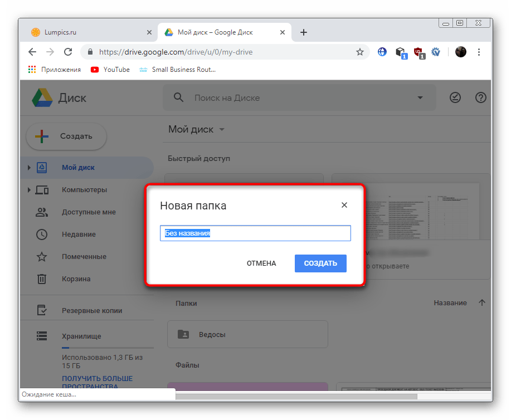Click the offline ready checkmark icon

tap(455, 97)
